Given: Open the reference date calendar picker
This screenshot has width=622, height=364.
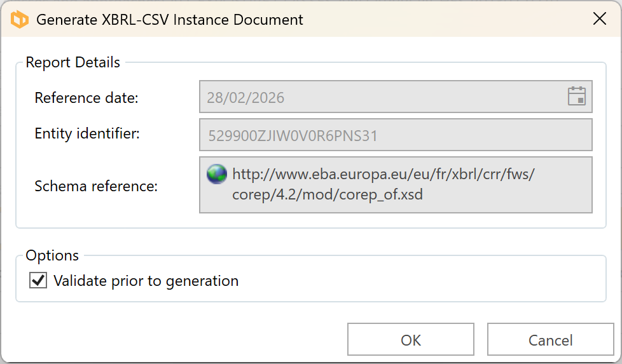Looking at the screenshot, I should (x=576, y=97).
